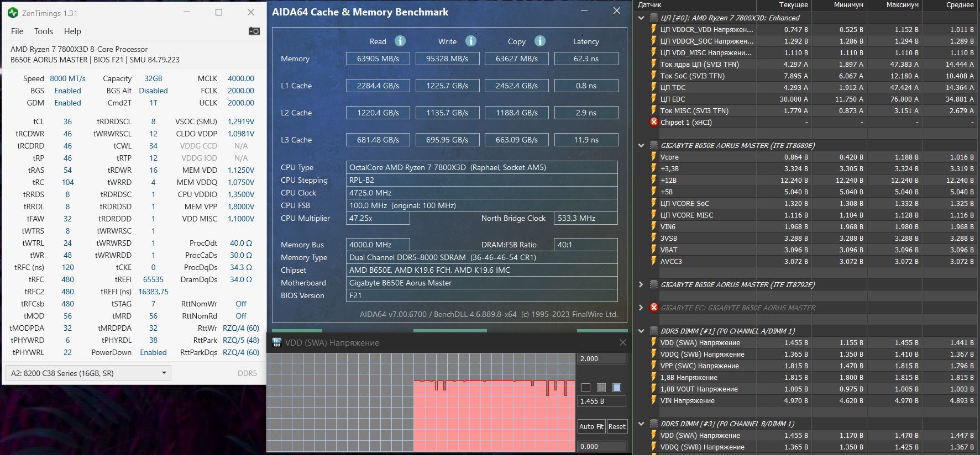This screenshot has width=980, height=455.
Task: Click the chip icon of the Ryzen 7 7800X3D group
Action: coord(654,18)
